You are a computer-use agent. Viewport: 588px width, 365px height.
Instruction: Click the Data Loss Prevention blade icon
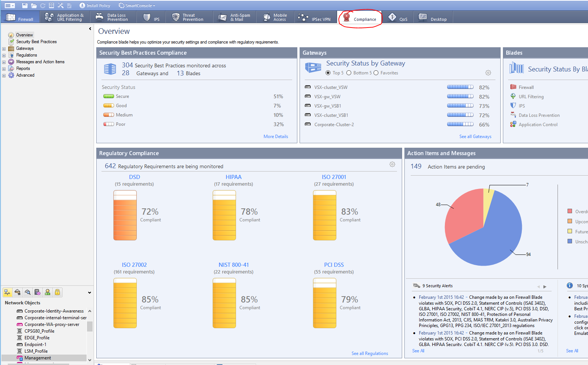tap(513, 115)
